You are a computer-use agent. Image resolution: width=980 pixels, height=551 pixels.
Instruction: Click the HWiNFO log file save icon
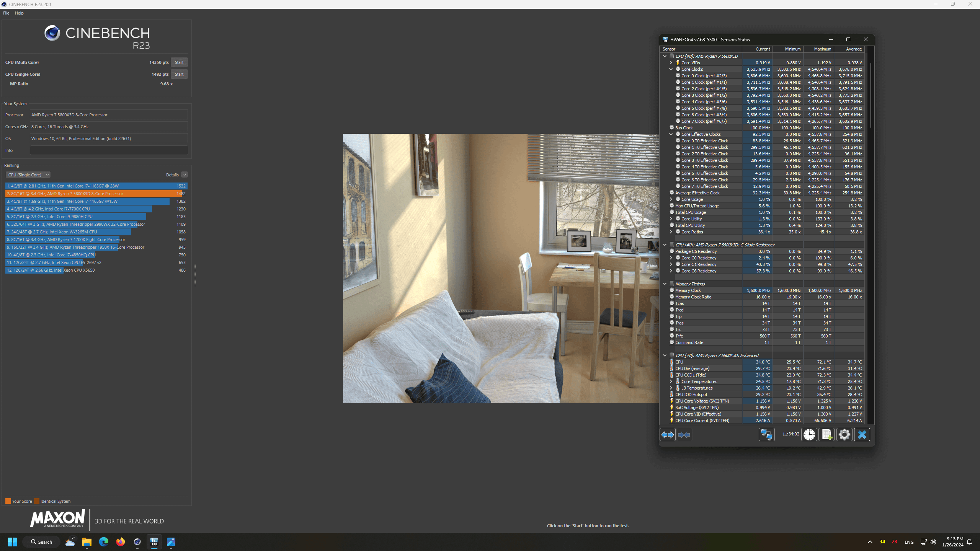point(826,435)
